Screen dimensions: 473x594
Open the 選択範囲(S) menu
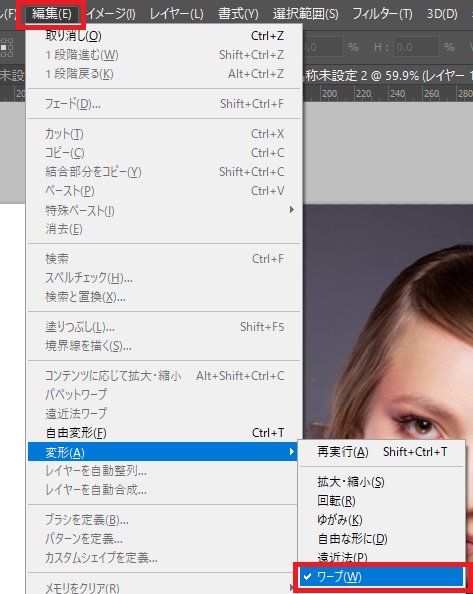tap(305, 14)
